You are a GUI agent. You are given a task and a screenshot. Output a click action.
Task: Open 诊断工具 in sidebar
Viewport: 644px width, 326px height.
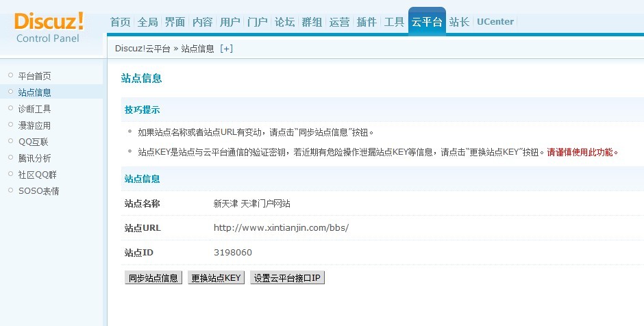(35, 109)
